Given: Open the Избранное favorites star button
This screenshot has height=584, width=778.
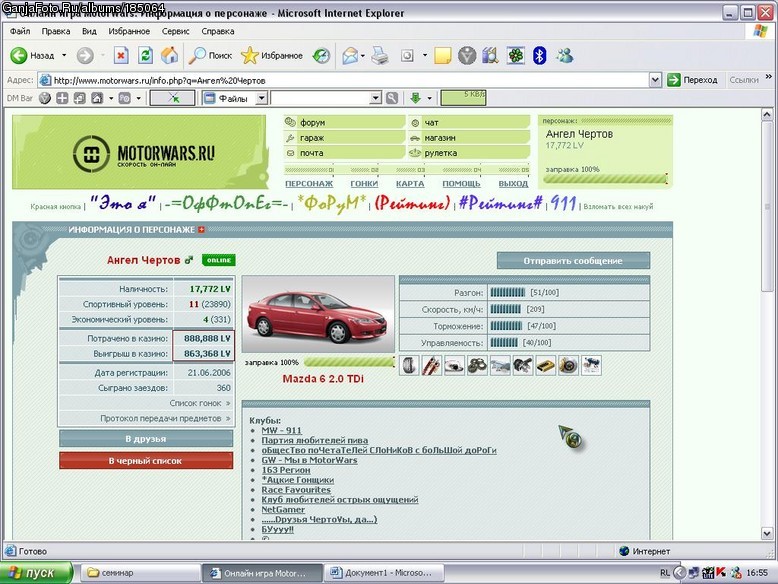Looking at the screenshot, I should point(272,56).
